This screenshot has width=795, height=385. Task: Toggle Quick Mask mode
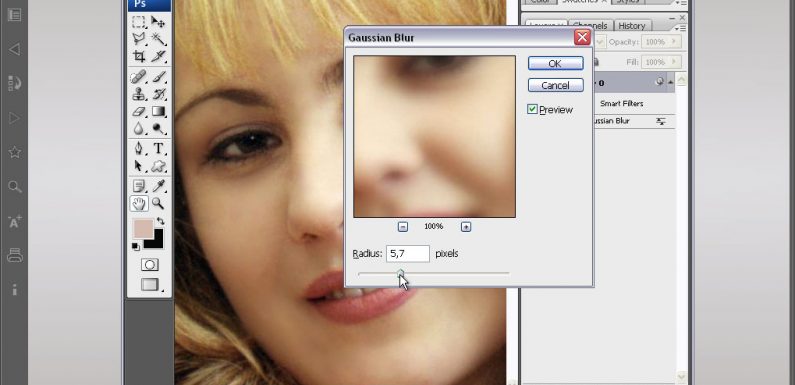click(150, 265)
